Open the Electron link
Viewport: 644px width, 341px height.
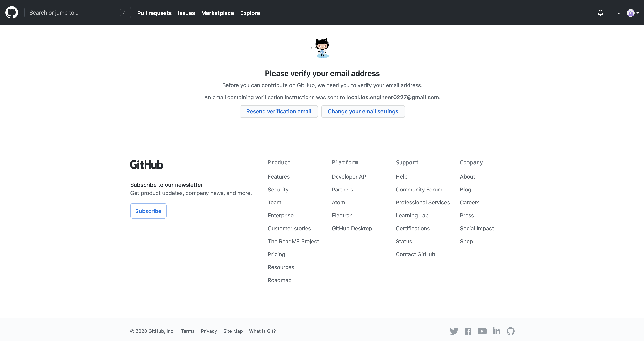click(x=342, y=215)
